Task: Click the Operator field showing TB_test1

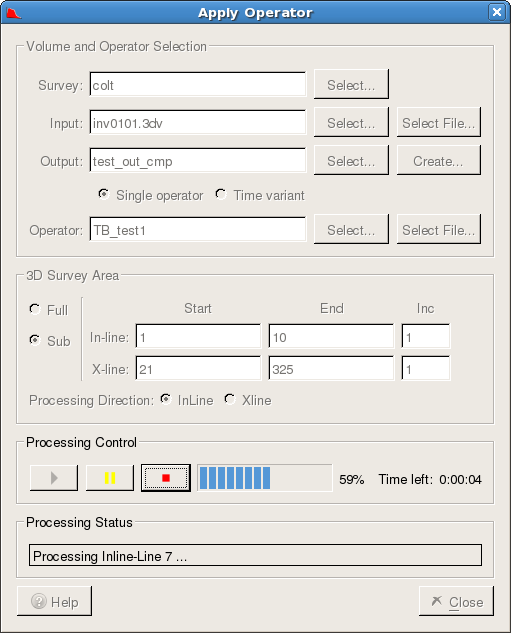Action: click(x=198, y=229)
